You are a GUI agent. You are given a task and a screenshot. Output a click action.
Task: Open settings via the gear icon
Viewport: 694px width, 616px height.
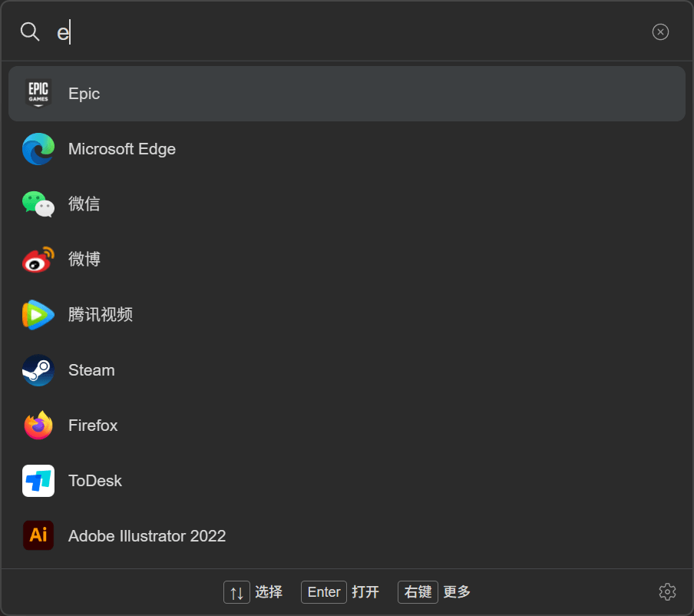[x=667, y=591]
